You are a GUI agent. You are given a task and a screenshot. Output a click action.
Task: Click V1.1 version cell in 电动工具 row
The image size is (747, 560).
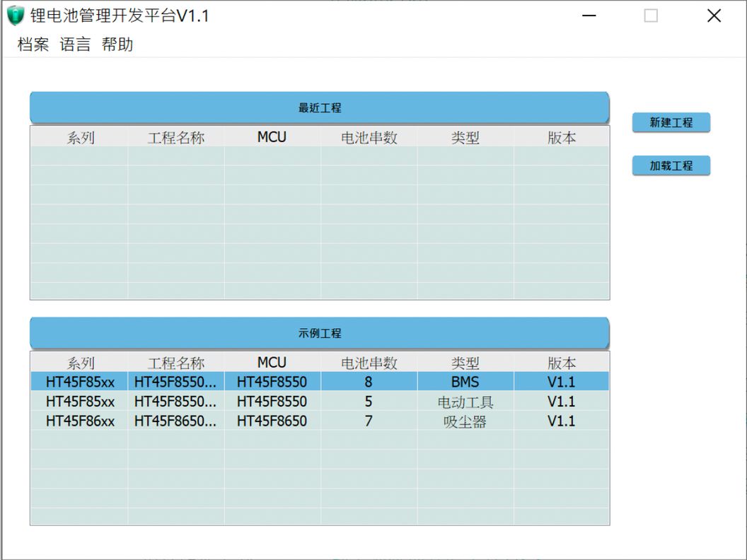(x=561, y=402)
